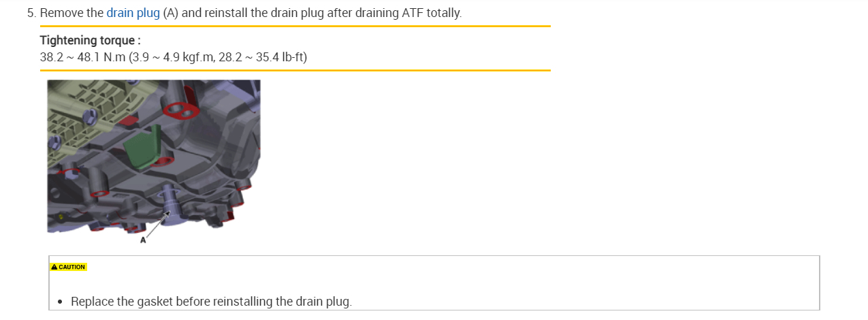Click the yellow CAUTION warning badge
The image size is (868, 320).
68,267
